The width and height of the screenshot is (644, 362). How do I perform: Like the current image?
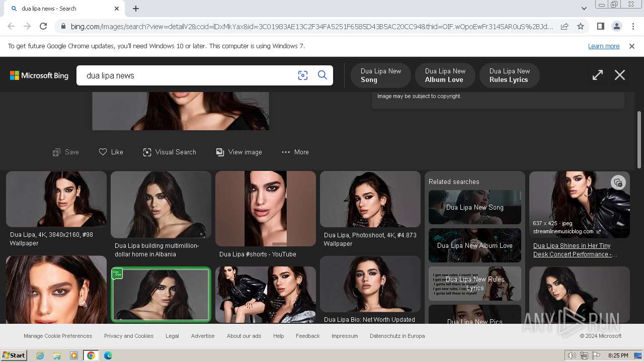[x=111, y=152]
